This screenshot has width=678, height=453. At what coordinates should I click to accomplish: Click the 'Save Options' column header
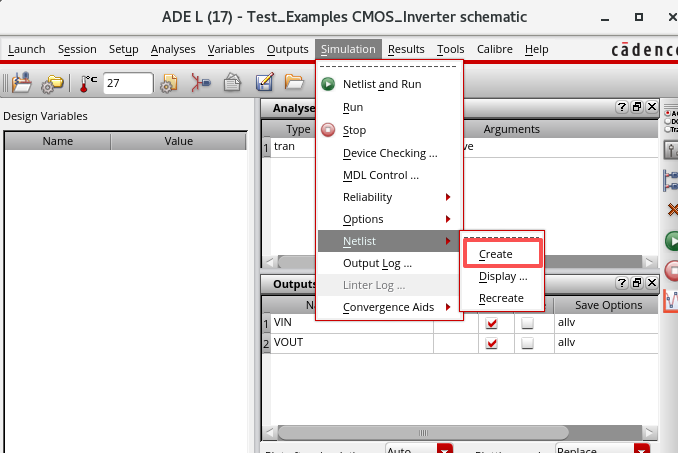point(608,305)
